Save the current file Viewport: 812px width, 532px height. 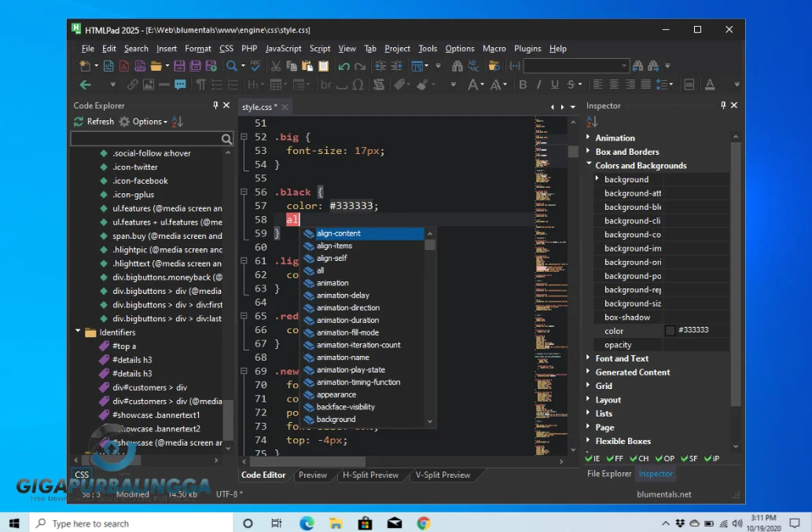pyautogui.click(x=179, y=66)
